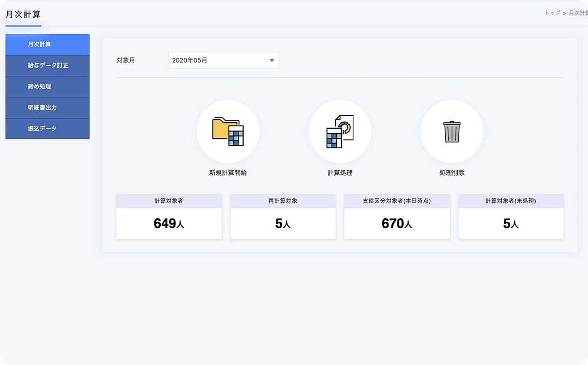Screen dimensions: 588x365
Task: Open the 締め処理 sidebar item
Action: click(x=48, y=87)
